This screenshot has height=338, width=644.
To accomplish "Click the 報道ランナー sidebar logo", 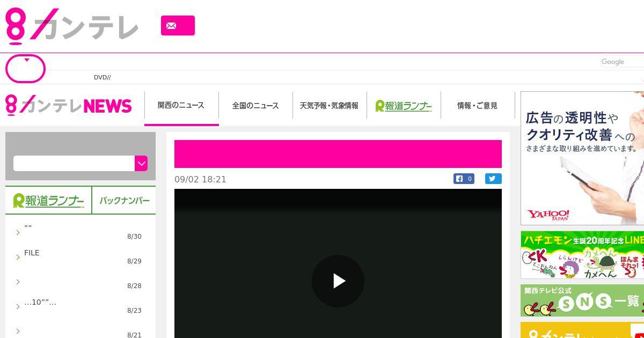I will point(48,201).
